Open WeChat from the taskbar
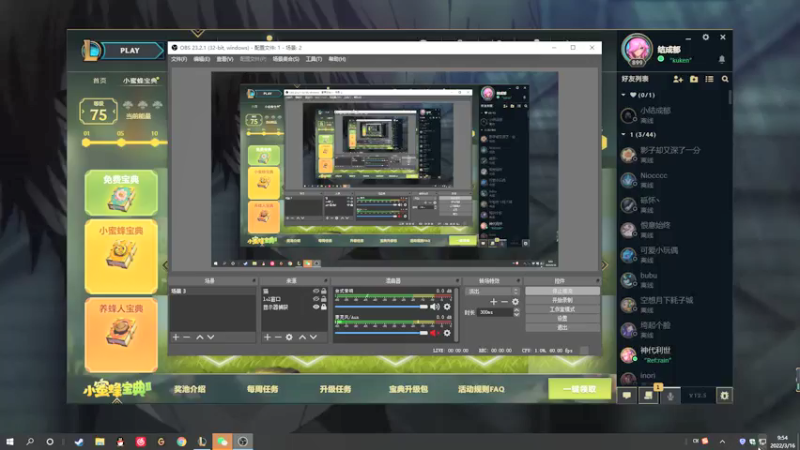This screenshot has height=450, width=800. [x=222, y=441]
